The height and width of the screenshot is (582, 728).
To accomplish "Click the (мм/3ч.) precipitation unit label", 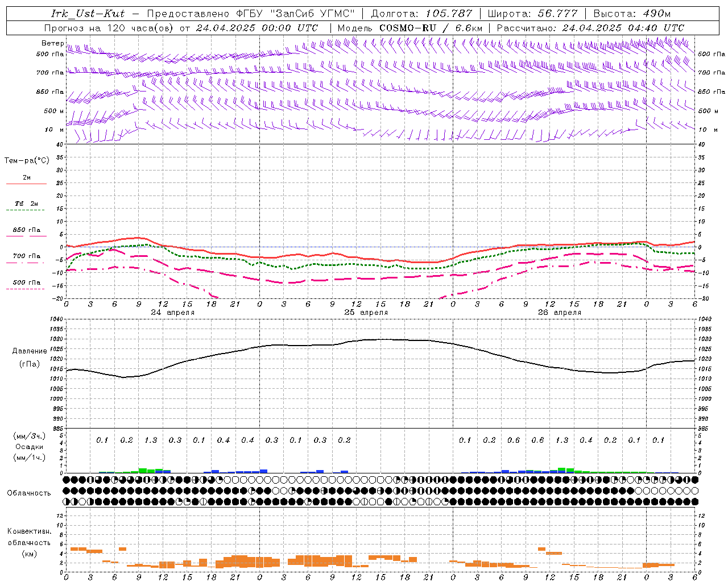I will 29,436.
